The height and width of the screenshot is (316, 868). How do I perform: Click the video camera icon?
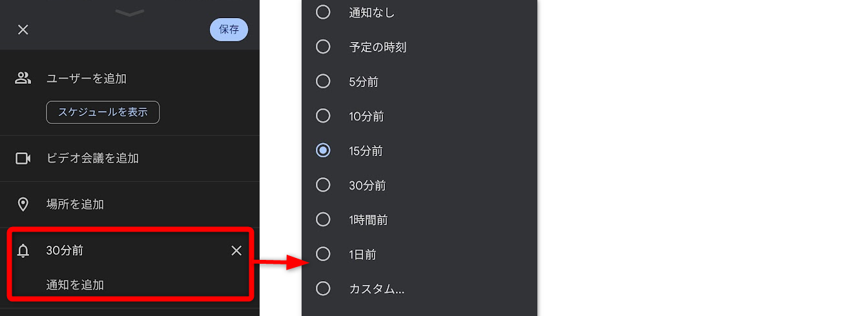click(x=23, y=158)
